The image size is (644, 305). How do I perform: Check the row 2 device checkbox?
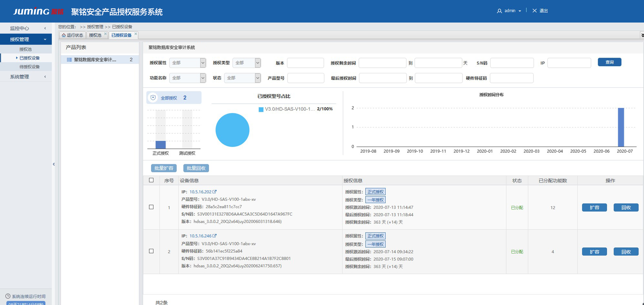pyautogui.click(x=151, y=251)
